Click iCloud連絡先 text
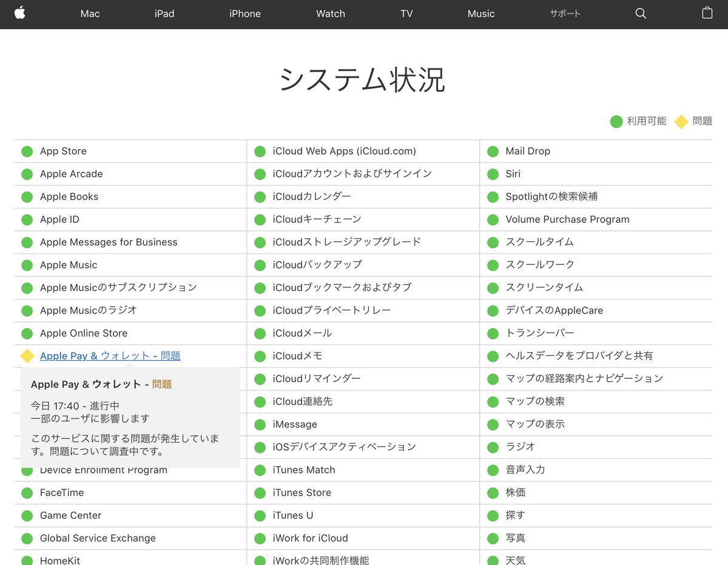728x565 pixels. [x=303, y=401]
